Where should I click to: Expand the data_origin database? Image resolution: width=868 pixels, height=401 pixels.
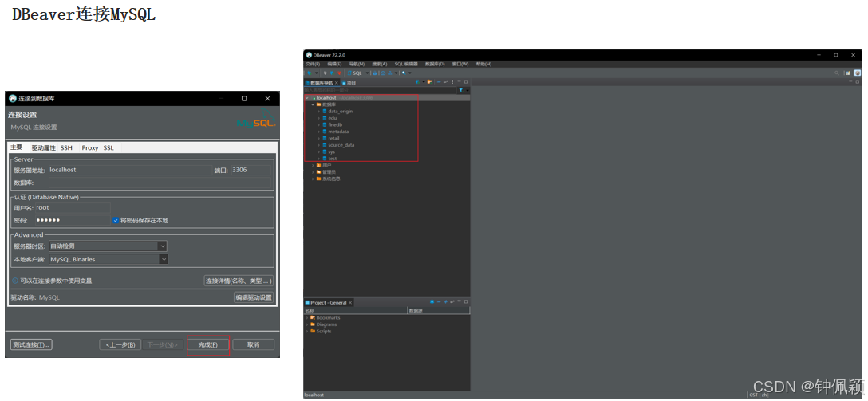point(319,111)
